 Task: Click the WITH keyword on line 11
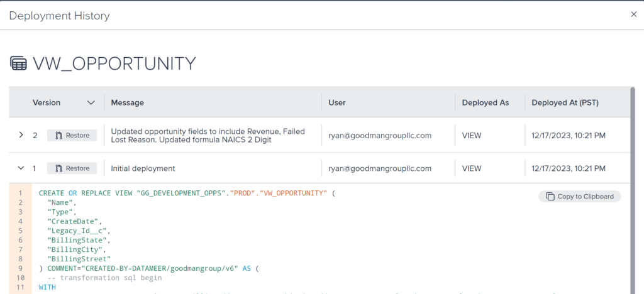point(47,288)
